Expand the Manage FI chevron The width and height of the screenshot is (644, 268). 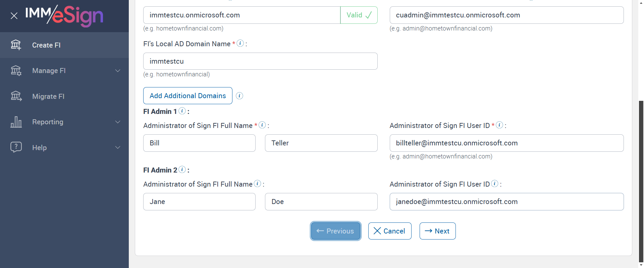118,71
